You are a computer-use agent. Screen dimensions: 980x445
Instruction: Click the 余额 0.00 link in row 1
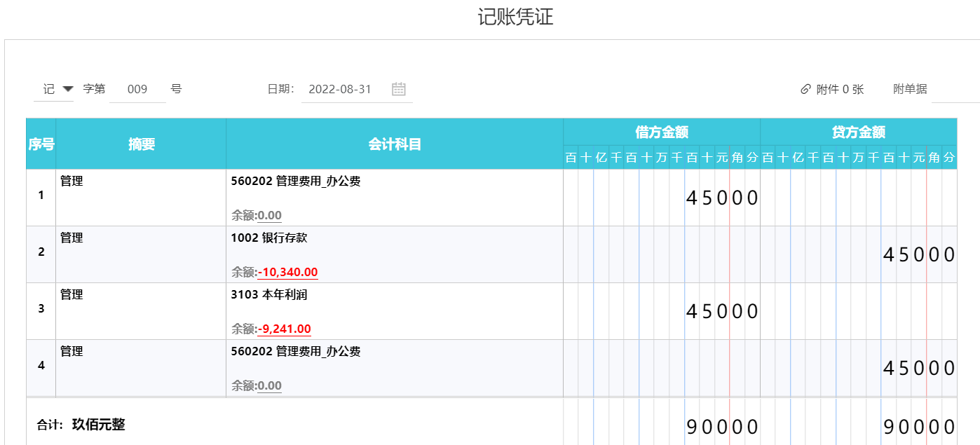(x=269, y=215)
